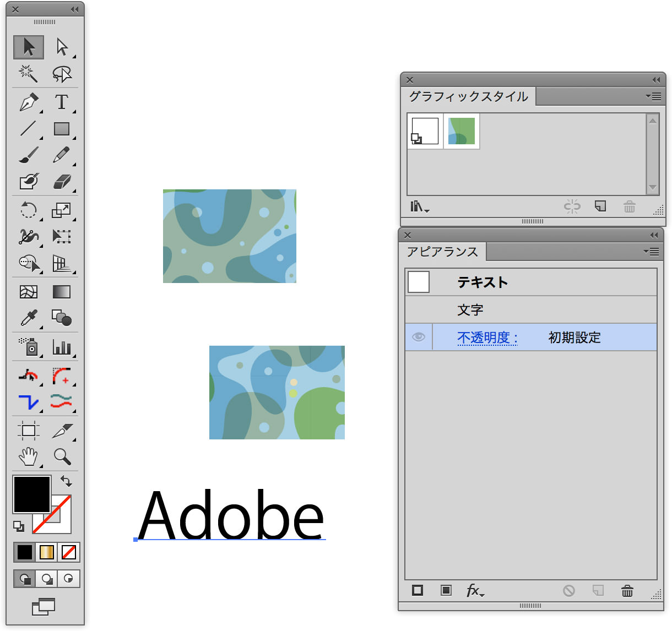The height and width of the screenshot is (631, 672).
Task: Choose the Lasso tool
Action: click(62, 74)
